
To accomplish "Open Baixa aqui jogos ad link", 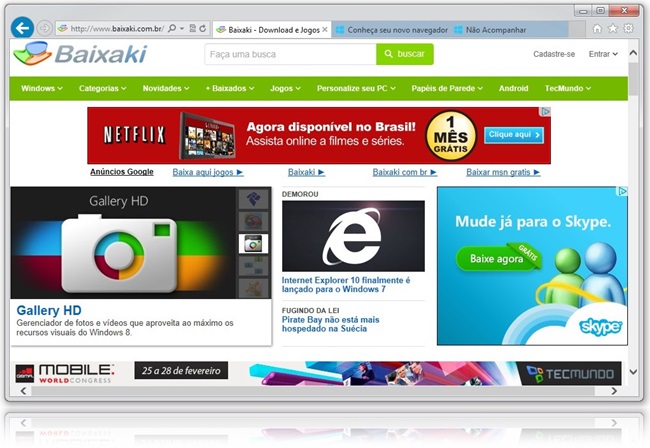I will click(x=208, y=172).
